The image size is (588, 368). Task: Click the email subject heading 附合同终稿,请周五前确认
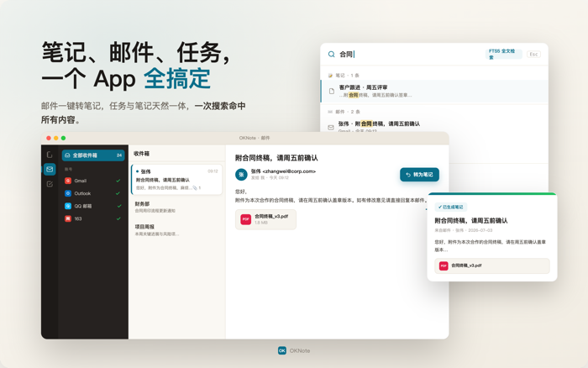click(x=276, y=158)
